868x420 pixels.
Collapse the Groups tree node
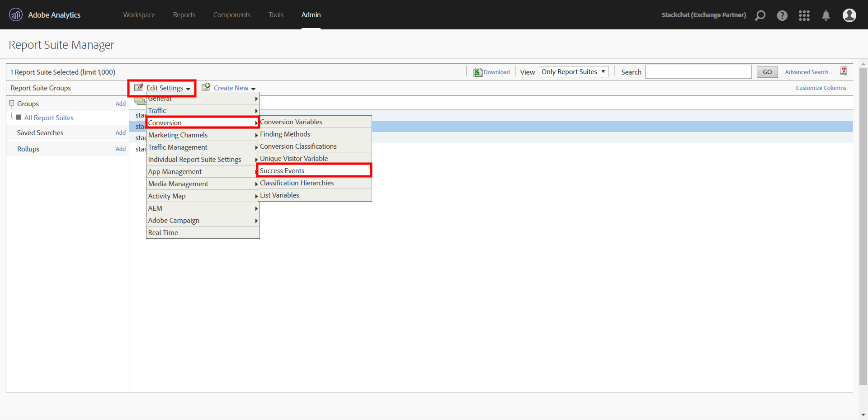(12, 104)
